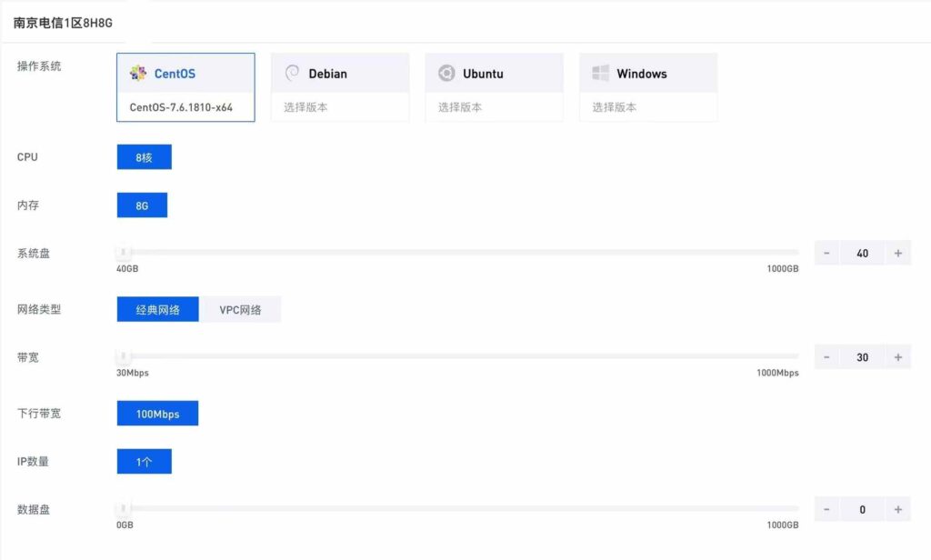The width and height of the screenshot is (931, 560).
Task: Select the 8核 CPU option
Action: [x=144, y=157]
